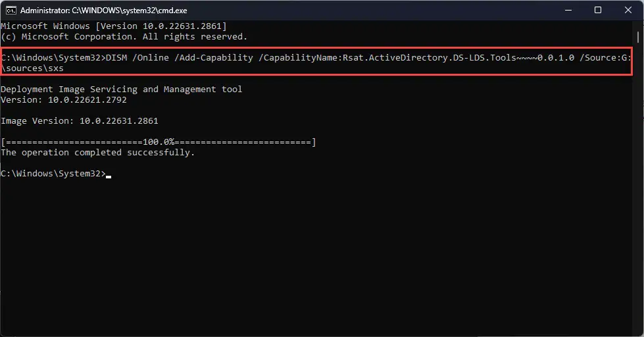Viewport: 644px width, 337px height.
Task: Click the Rsat.ActiveDirectory.DS-LDS.Tools capability name
Action: point(429,57)
